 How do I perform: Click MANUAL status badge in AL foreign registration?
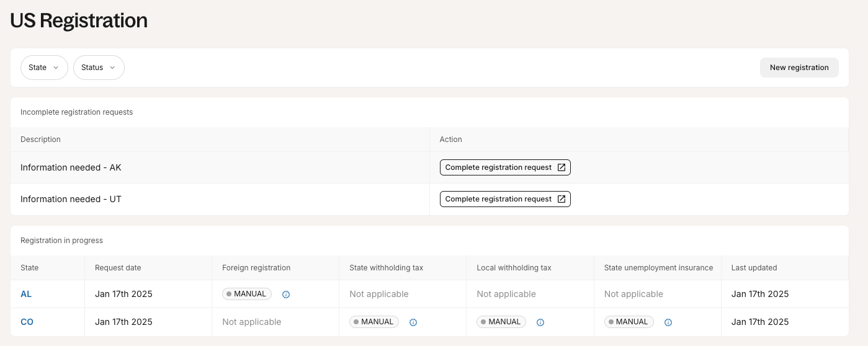[x=247, y=294]
